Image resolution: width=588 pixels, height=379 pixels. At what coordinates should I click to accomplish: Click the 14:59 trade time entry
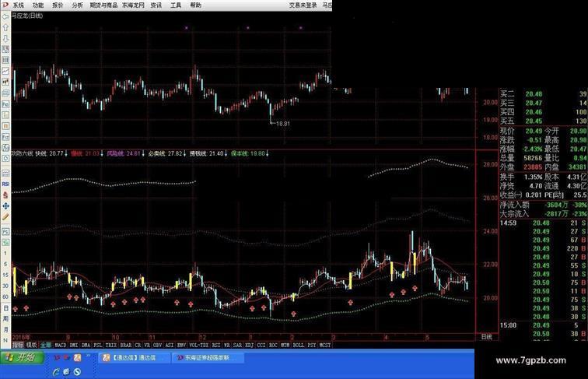tap(508, 223)
